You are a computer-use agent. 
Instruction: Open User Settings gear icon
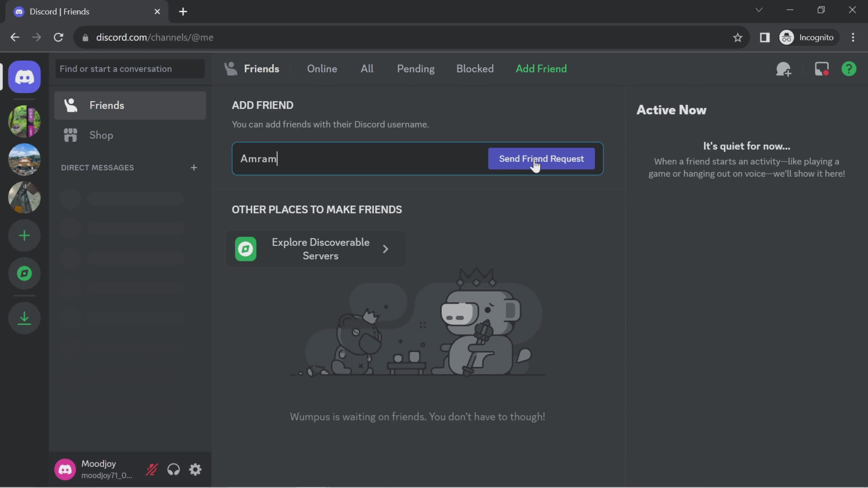195,469
